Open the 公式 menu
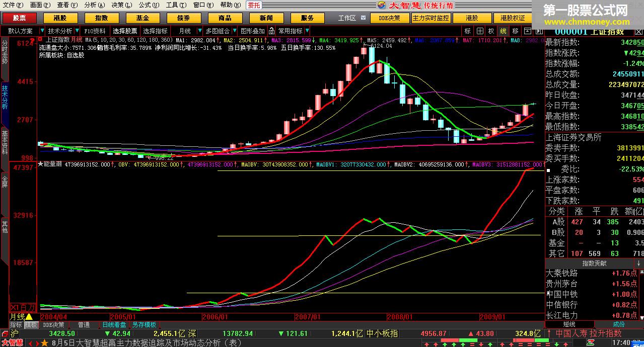Image resolution: width=644 pixels, height=347 pixels. tap(149, 5)
